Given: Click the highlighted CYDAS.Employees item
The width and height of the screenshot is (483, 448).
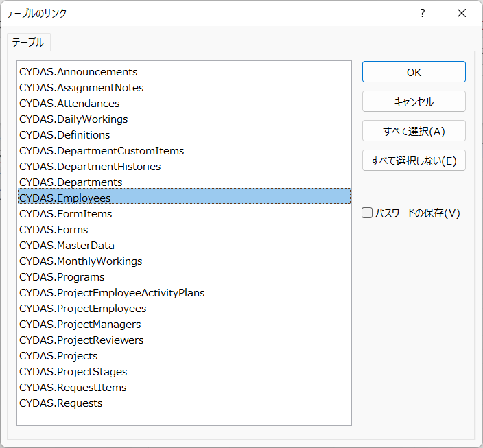Looking at the screenshot, I should 65,198.
